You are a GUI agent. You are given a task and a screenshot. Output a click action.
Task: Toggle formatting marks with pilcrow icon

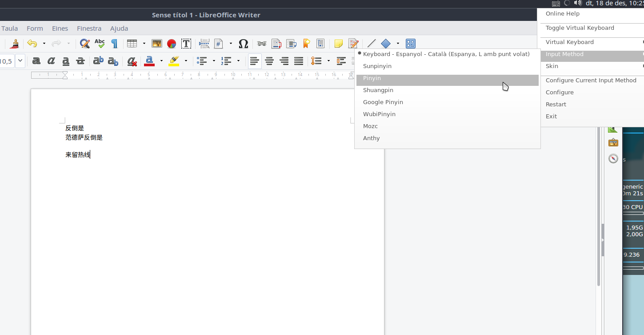pos(114,44)
